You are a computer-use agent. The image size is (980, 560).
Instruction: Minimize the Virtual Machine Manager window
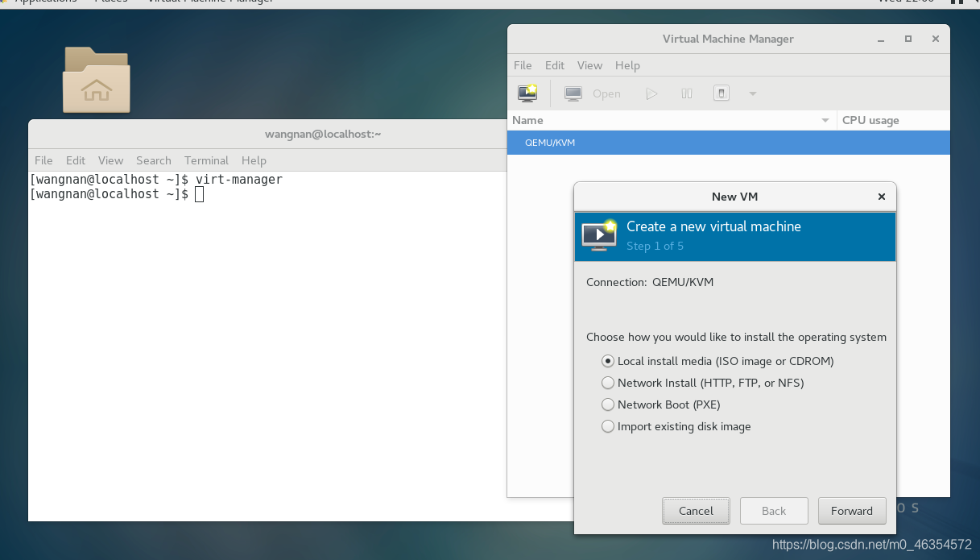[882, 39]
